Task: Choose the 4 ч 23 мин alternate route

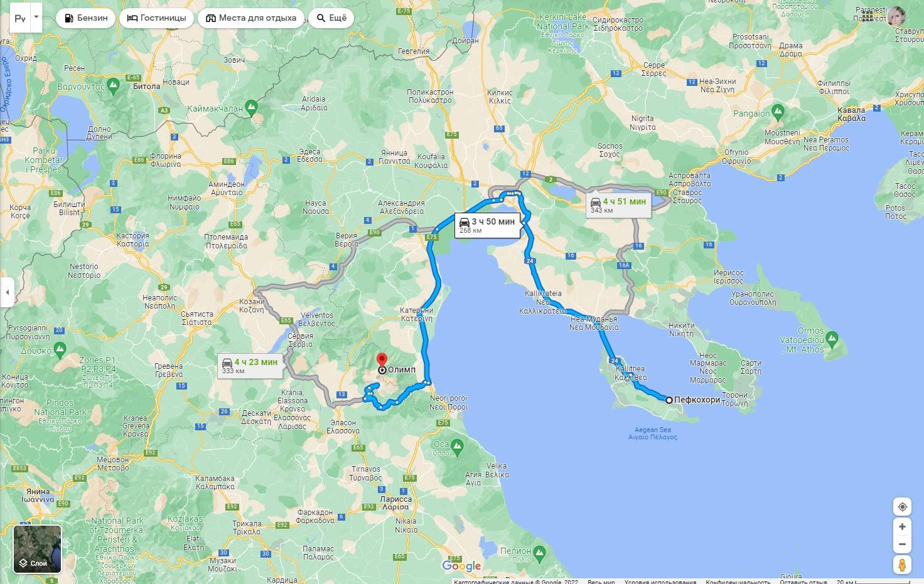Action: (250, 366)
